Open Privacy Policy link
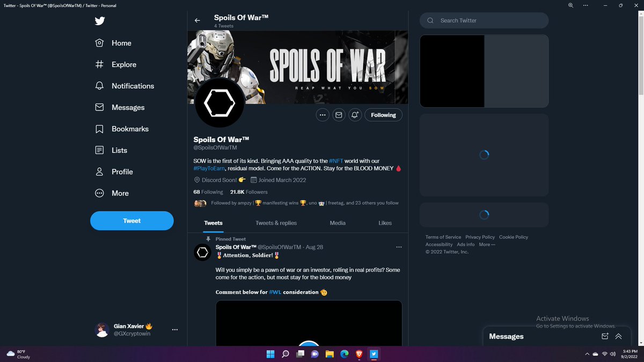Screen dimensions: 644x362 [480, 237]
